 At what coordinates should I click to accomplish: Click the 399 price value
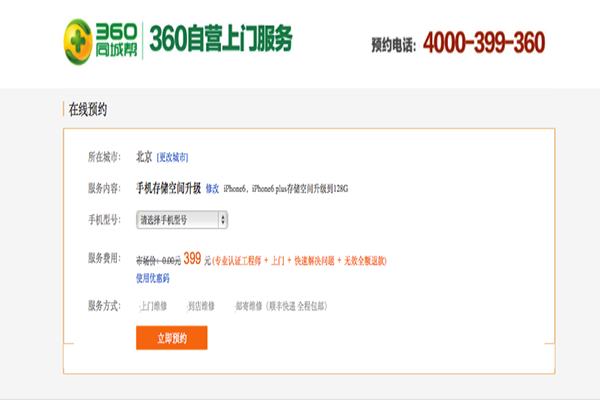tap(192, 258)
